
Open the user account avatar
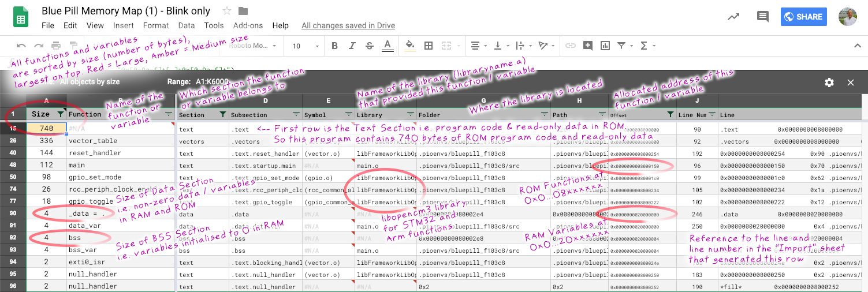(x=848, y=17)
